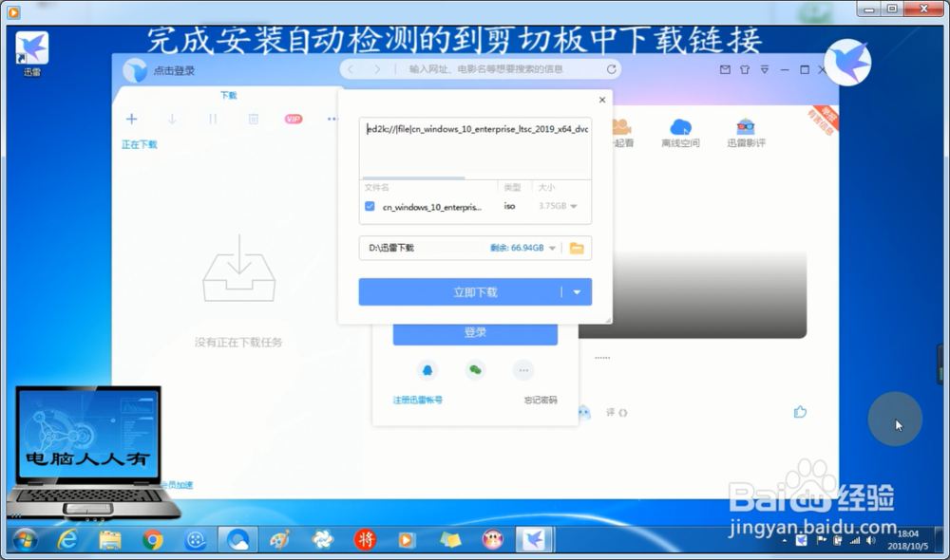The image size is (950, 560).
Task: Browse for folder with the yellow folder icon
Action: point(577,249)
